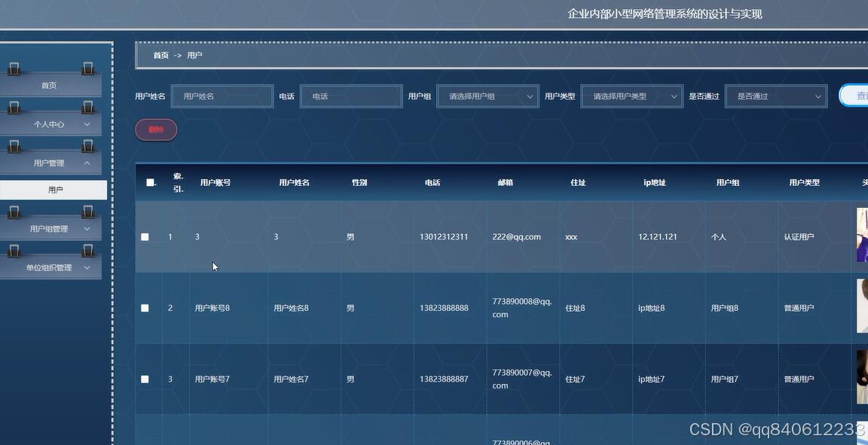Viewport: 868px width, 445px height.
Task: Check the checkbox for 用户账号8
Action: click(145, 307)
